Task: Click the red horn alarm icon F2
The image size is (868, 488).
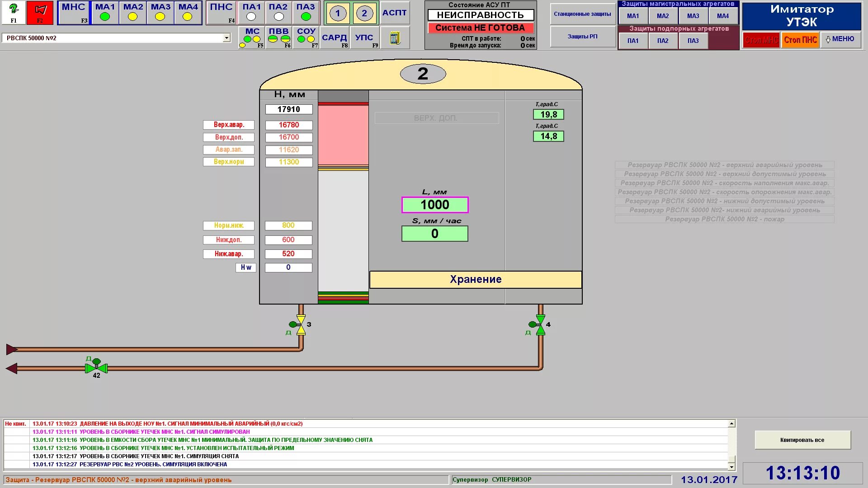Action: (40, 12)
